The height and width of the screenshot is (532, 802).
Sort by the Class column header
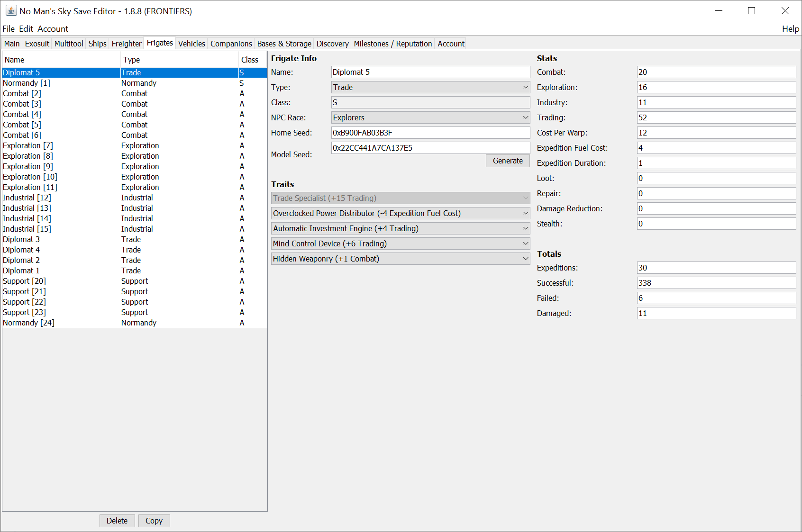(x=253, y=60)
